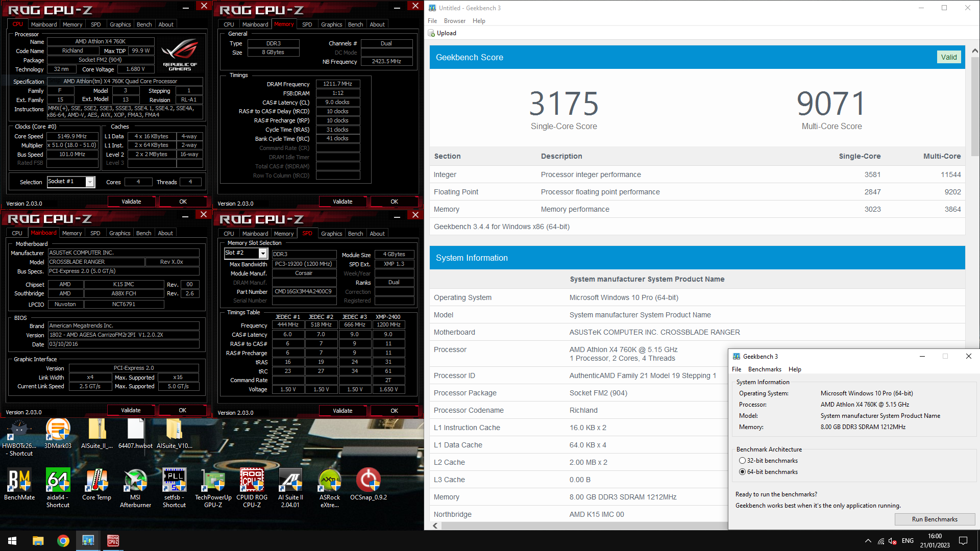
Task: Click the multi-core score 9071
Action: click(831, 104)
